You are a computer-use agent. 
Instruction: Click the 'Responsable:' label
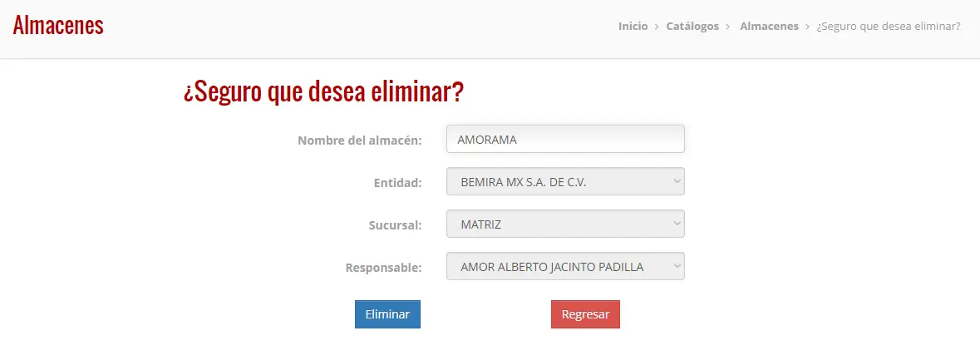384,268
